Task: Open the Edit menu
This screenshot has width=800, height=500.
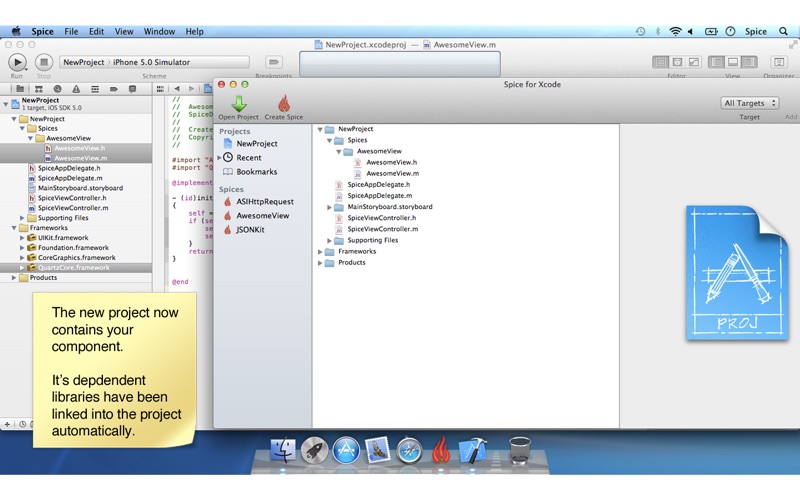Action: coord(96,32)
